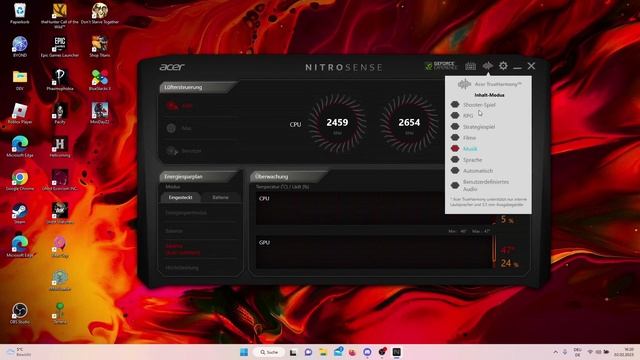The height and width of the screenshot is (360, 640).
Task: Open Epic Games Launcher shortcut
Action: point(60,47)
